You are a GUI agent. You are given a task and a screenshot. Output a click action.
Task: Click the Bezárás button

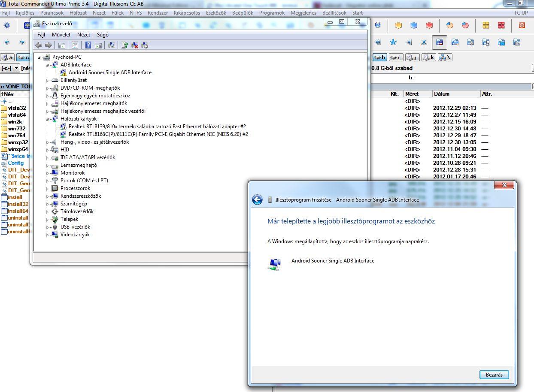click(x=494, y=374)
